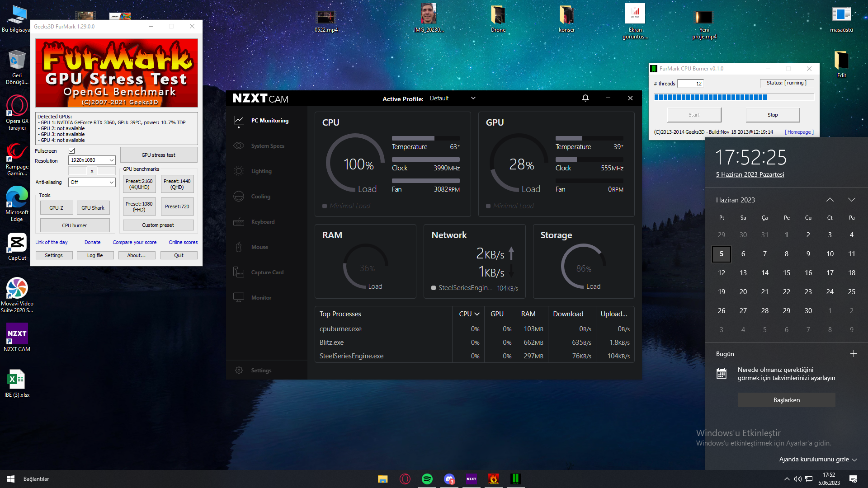This screenshot has width=868, height=488.
Task: Click the Spotify icon in the taskbar
Action: click(x=427, y=479)
